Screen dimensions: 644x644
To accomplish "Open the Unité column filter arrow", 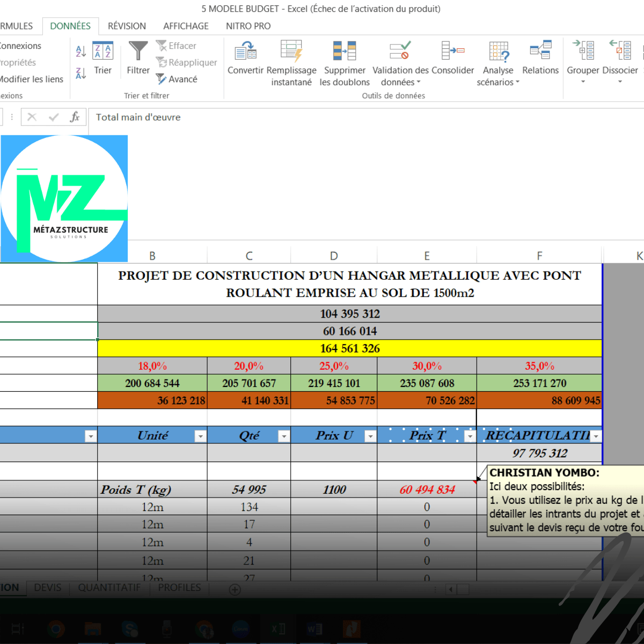I will (200, 436).
